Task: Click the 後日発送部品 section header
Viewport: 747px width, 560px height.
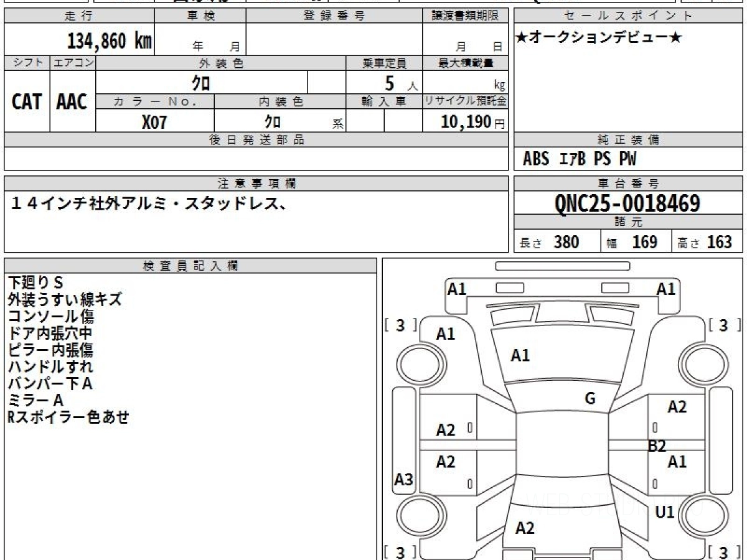Action: (256, 140)
